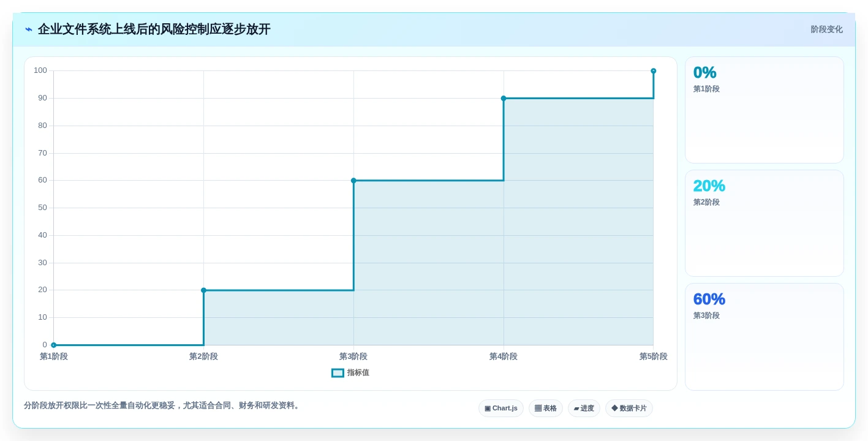Click the 阶段变化 label in header

coord(827,29)
